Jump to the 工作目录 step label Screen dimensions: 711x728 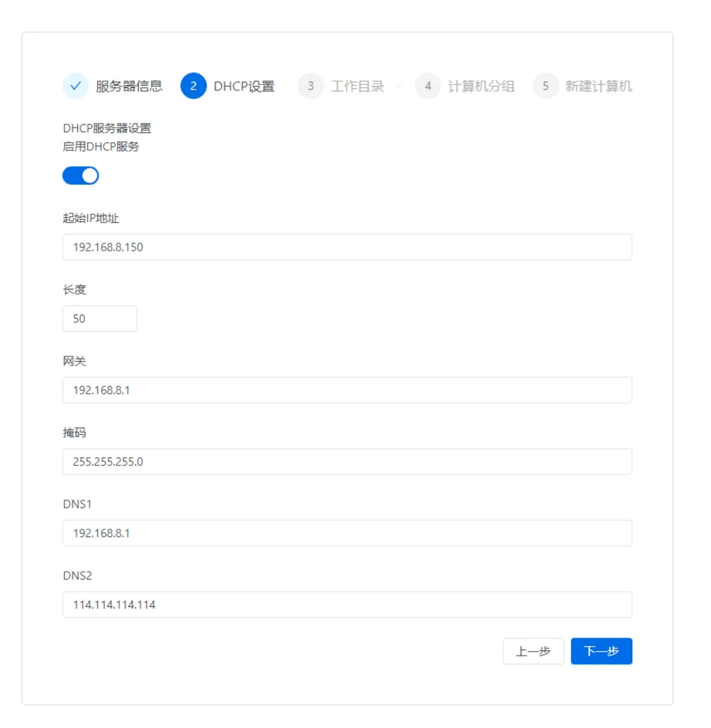tap(357, 86)
